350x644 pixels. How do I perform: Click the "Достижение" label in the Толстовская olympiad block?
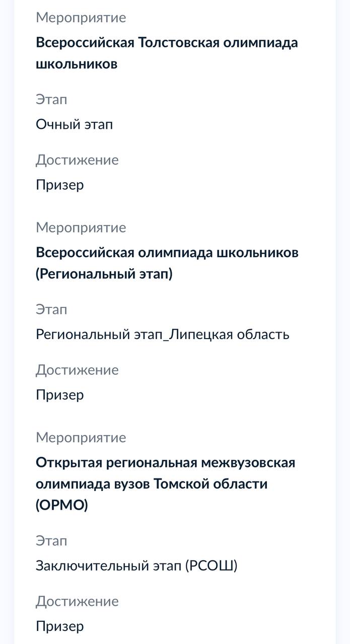pyautogui.click(x=77, y=159)
